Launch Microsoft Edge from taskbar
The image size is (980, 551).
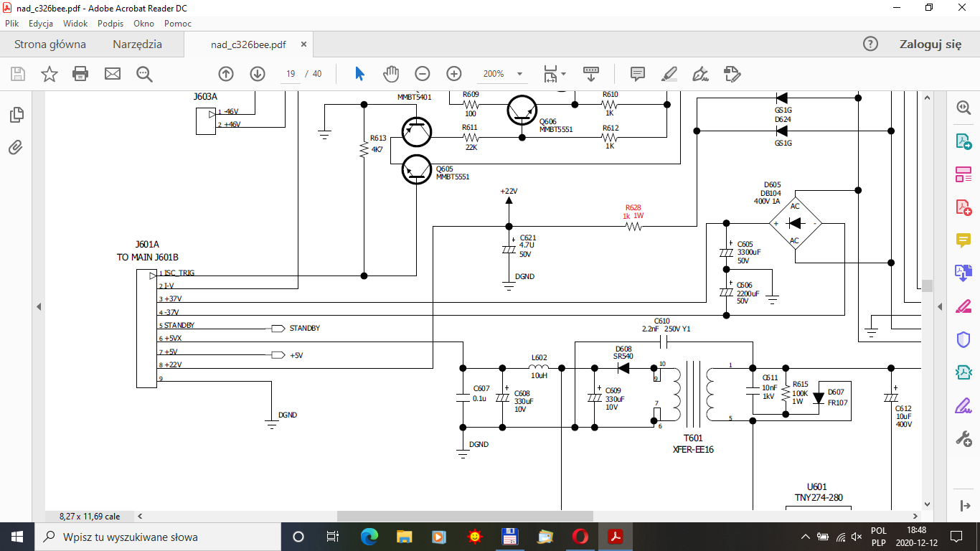369,537
